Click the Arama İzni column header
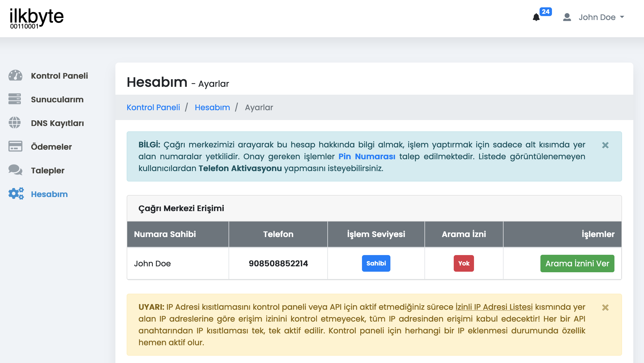The image size is (644, 363). pos(464,234)
